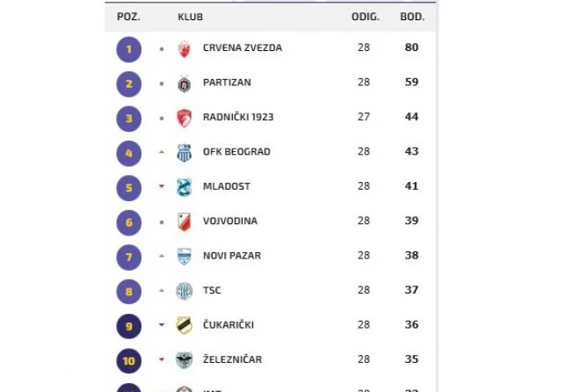Open the Crvena Zvezda team name link

tap(242, 48)
